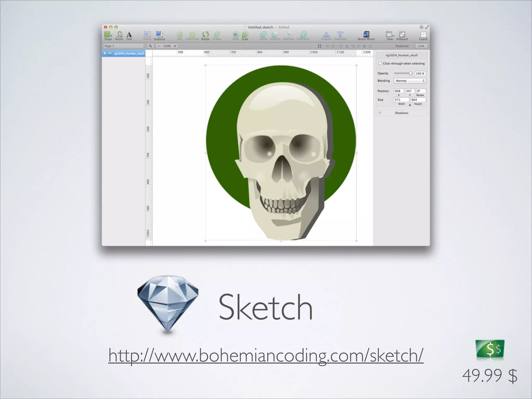The width and height of the screenshot is (532, 399).
Task: Click the grid distribute icon in alignment bar
Action: (x=320, y=46)
